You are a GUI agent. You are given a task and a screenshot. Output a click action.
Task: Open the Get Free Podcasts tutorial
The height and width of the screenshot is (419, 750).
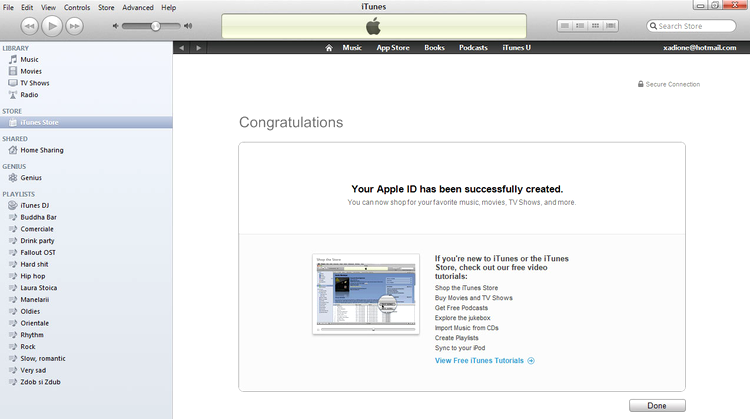point(461,308)
